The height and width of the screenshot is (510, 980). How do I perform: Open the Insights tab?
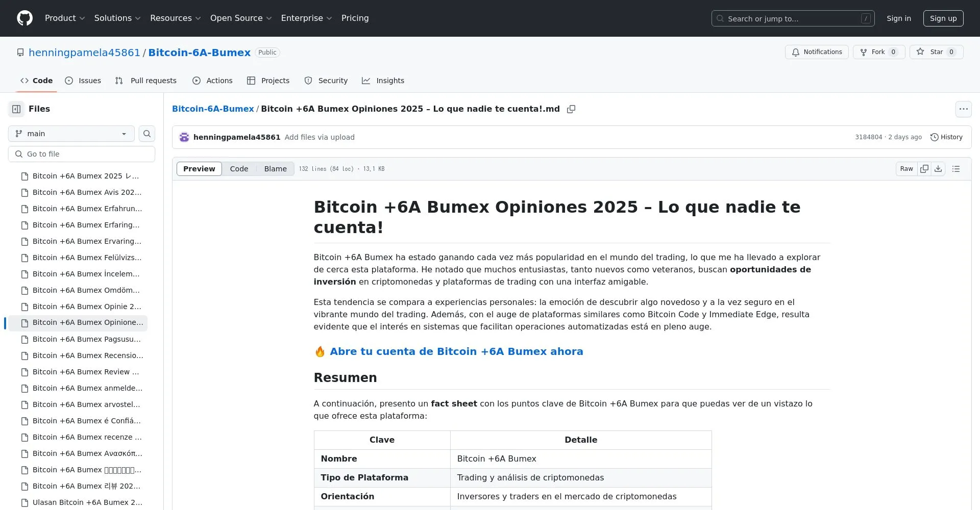click(383, 81)
